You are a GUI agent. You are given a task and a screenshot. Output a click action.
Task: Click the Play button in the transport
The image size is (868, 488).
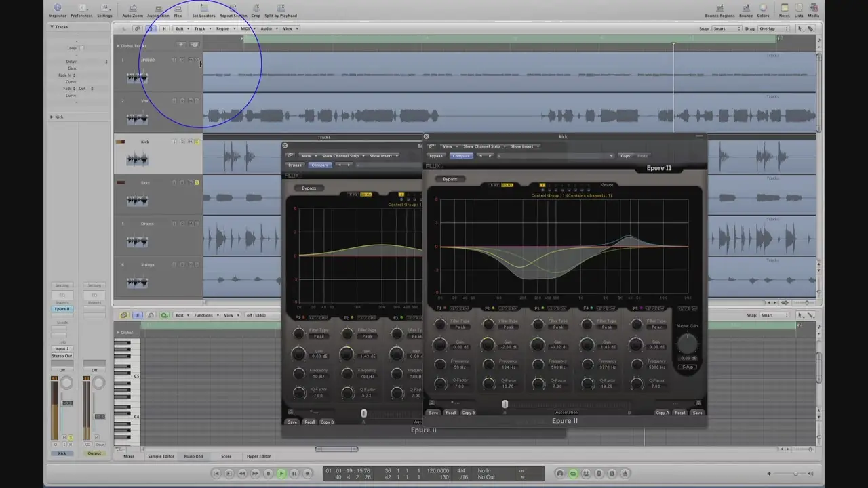[x=281, y=474]
